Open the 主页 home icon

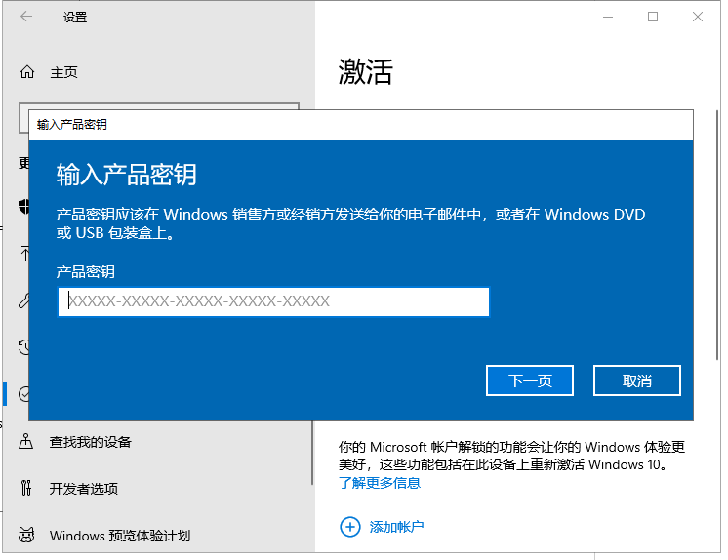[x=26, y=72]
